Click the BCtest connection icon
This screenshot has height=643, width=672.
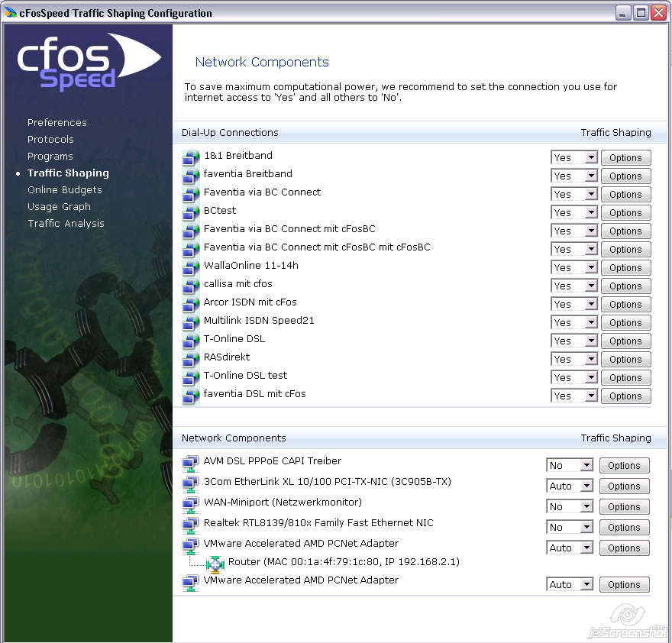pyautogui.click(x=191, y=212)
